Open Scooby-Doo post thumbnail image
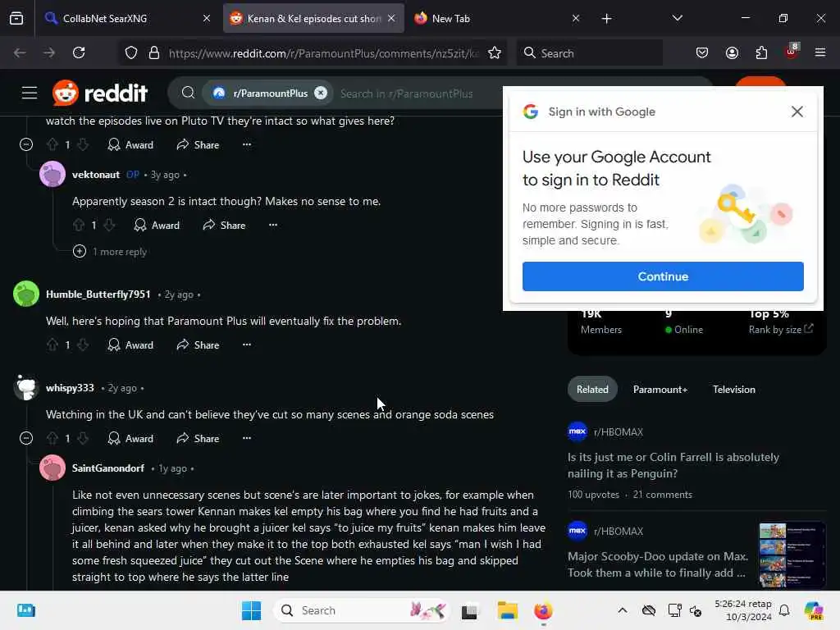This screenshot has width=840, height=630. pyautogui.click(x=792, y=556)
